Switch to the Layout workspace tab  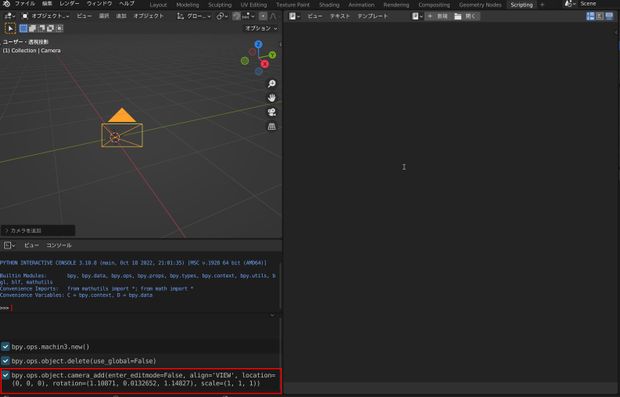tap(158, 5)
